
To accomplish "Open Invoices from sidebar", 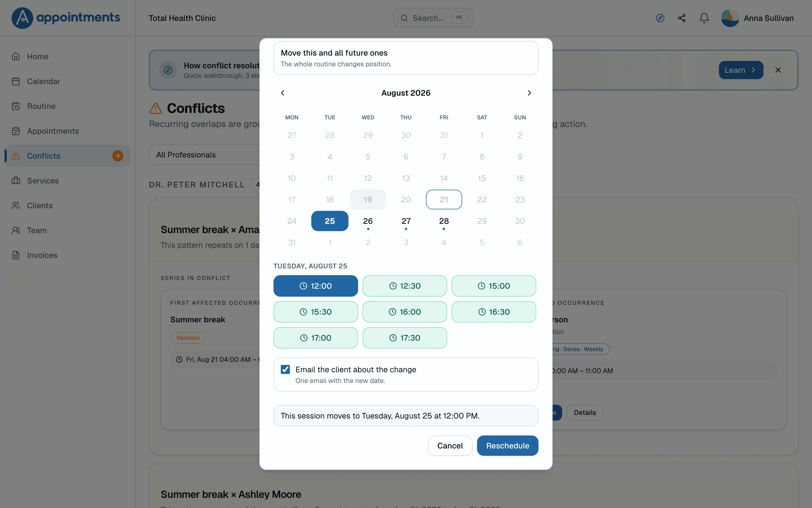I will tap(67, 255).
